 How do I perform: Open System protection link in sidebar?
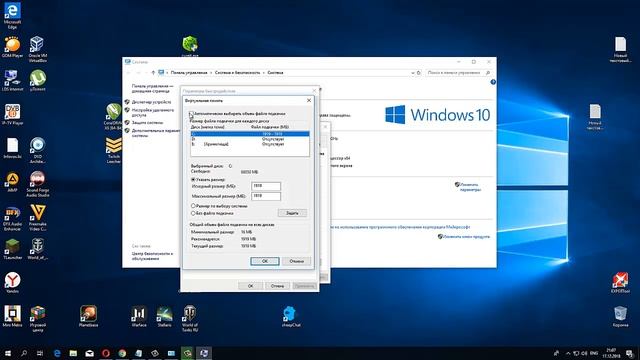[x=147, y=123]
